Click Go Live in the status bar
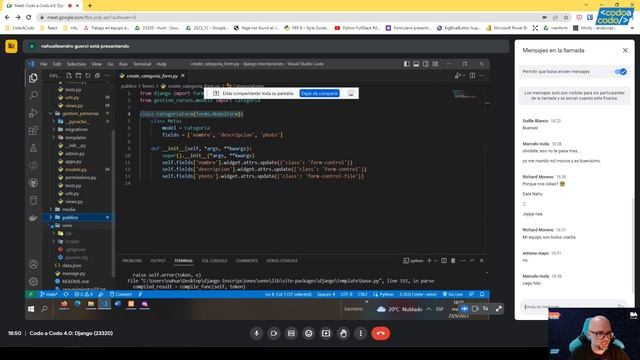Screen dimensions: 640x360 coord(453,294)
